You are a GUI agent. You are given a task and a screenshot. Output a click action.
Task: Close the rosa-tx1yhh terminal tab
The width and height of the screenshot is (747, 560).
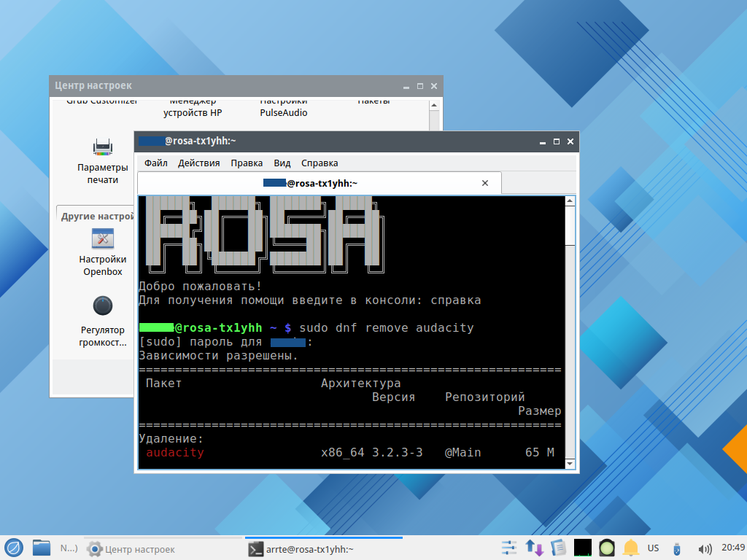pos(485,184)
